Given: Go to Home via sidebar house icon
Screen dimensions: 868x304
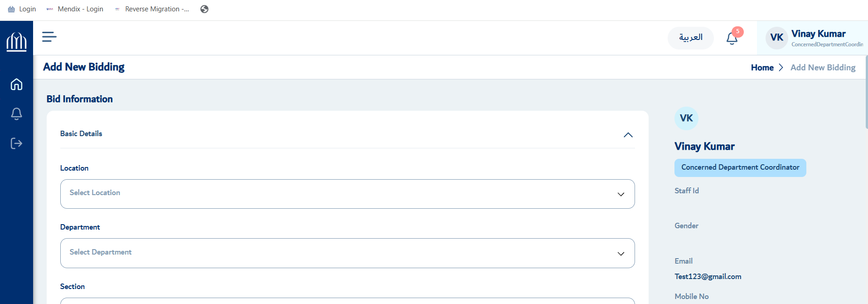Looking at the screenshot, I should click(16, 84).
